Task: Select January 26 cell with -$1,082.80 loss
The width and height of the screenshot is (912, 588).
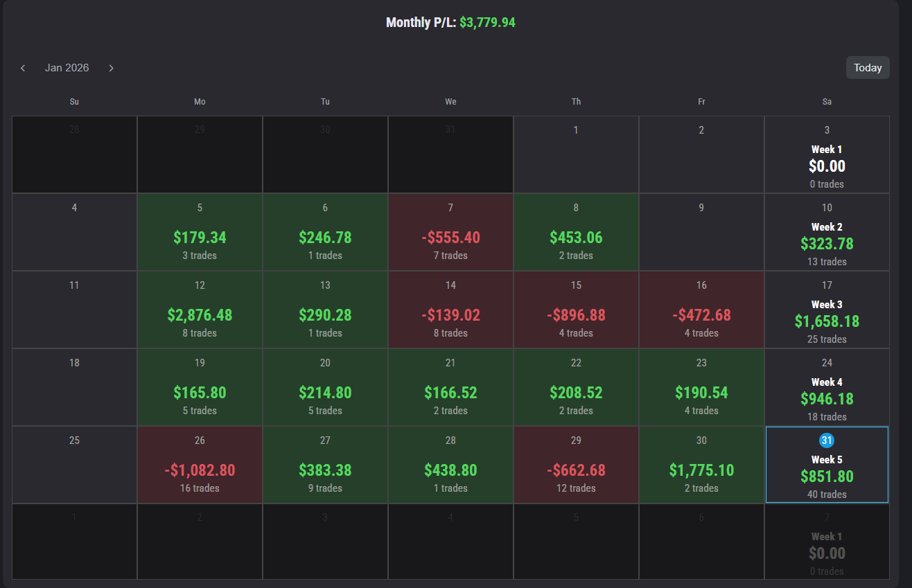Action: (x=200, y=465)
